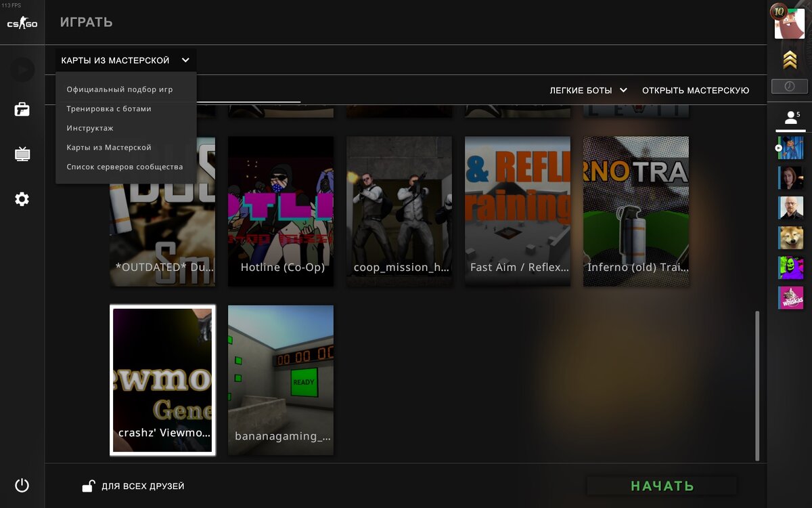Image resolution: width=812 pixels, height=508 pixels.
Task: Open the friends list icon showing 5
Action: pyautogui.click(x=790, y=119)
